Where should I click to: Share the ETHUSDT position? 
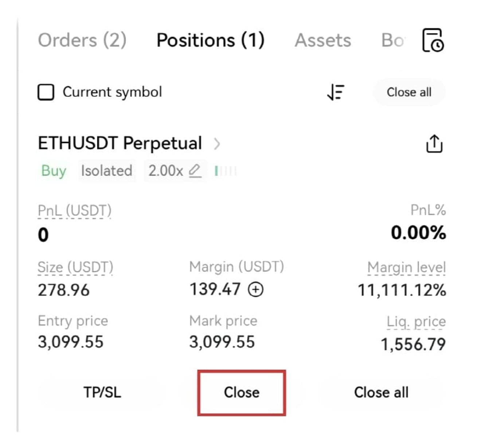434,143
